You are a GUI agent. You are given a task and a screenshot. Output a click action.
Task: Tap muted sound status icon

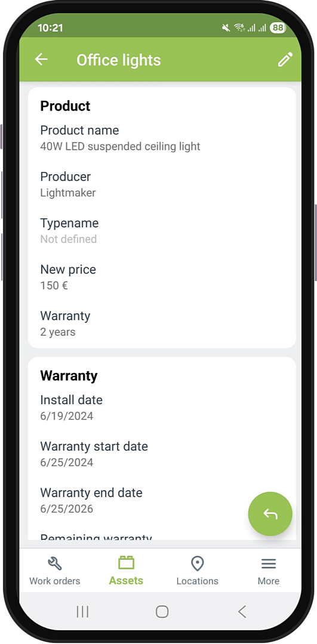pyautogui.click(x=226, y=28)
